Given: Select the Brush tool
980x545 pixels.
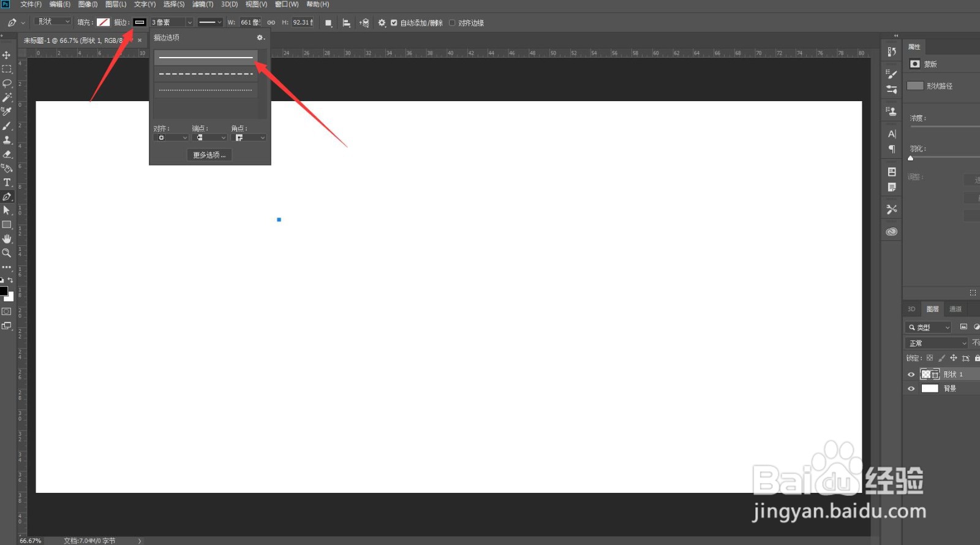Looking at the screenshot, I should pos(7,126).
